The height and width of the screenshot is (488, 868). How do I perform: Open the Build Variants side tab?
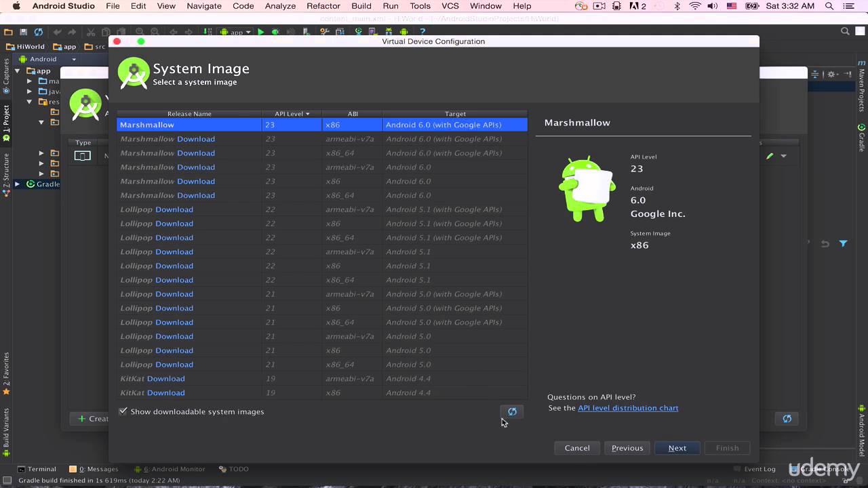coord(6,431)
